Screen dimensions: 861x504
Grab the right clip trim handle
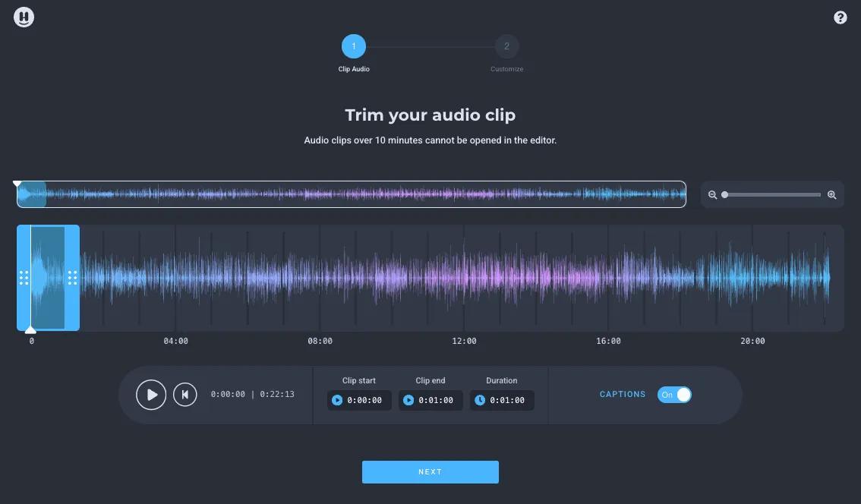pyautogui.click(x=72, y=278)
